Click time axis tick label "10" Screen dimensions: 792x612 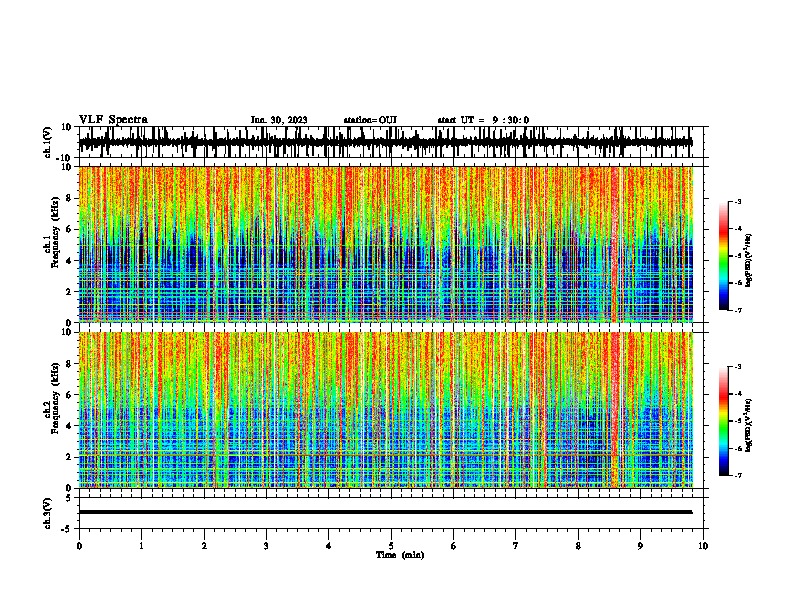click(x=703, y=546)
